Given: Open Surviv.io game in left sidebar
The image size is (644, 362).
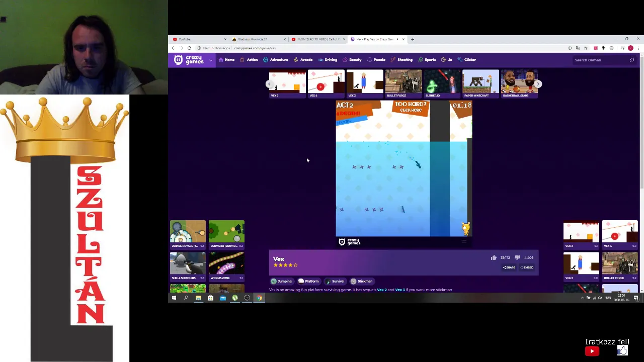Looking at the screenshot, I should (226, 234).
